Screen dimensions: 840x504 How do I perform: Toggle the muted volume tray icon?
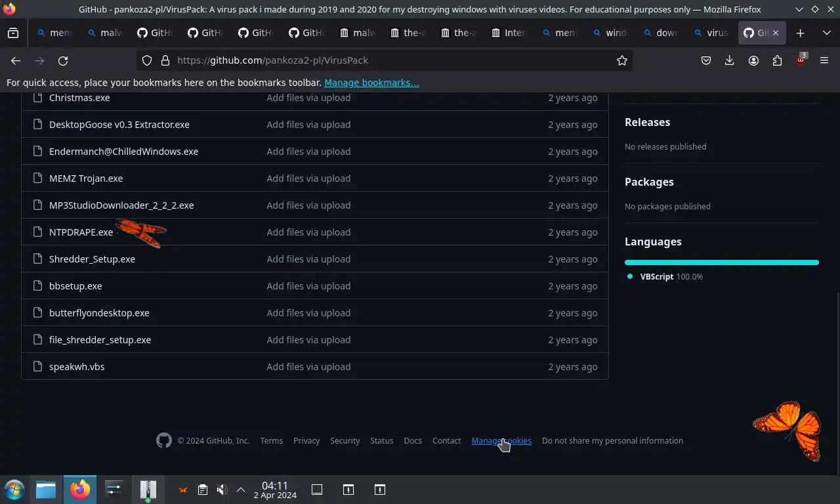point(222,490)
